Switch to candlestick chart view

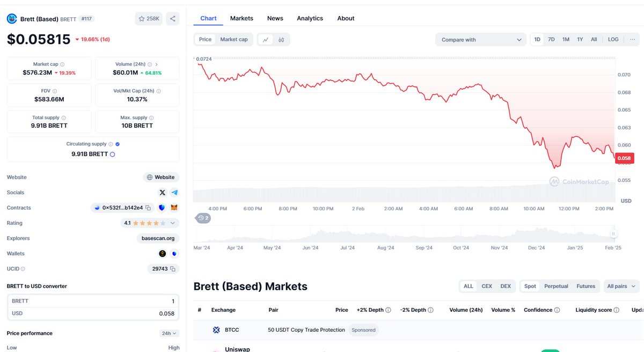tap(281, 40)
